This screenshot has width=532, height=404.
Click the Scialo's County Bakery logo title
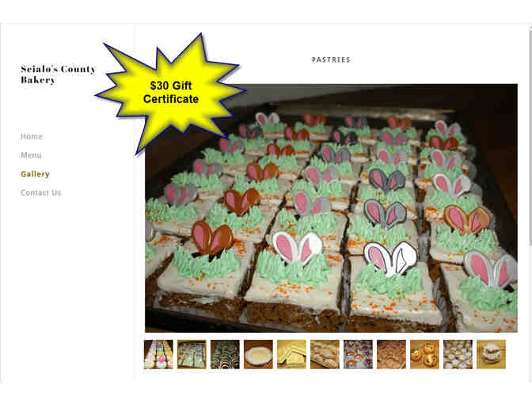coord(58,74)
